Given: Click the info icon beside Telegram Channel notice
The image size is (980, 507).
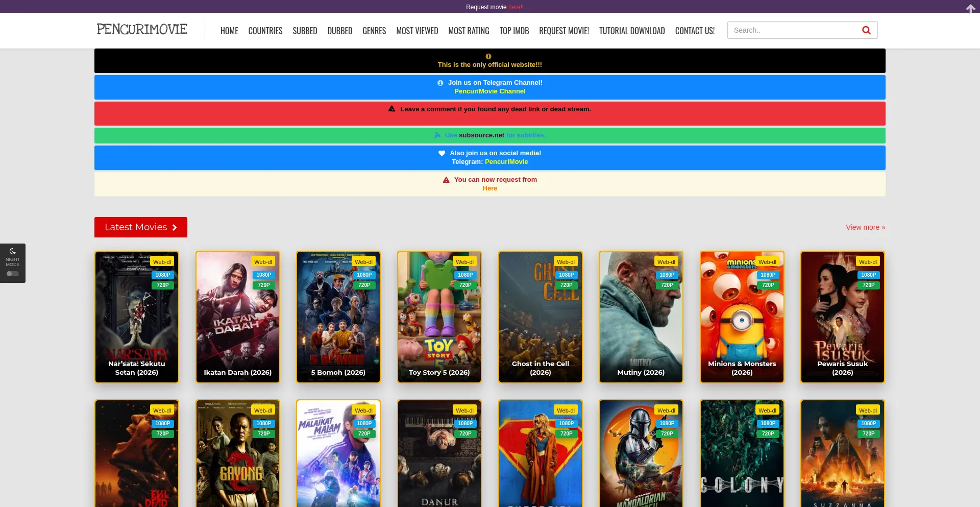Looking at the screenshot, I should point(440,83).
